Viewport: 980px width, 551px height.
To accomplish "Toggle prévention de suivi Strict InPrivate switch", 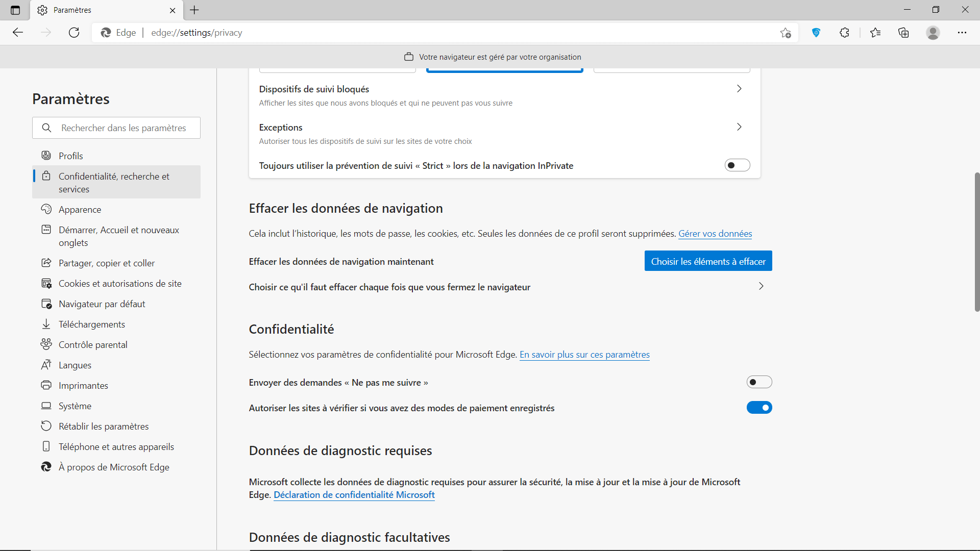I will coord(737,165).
